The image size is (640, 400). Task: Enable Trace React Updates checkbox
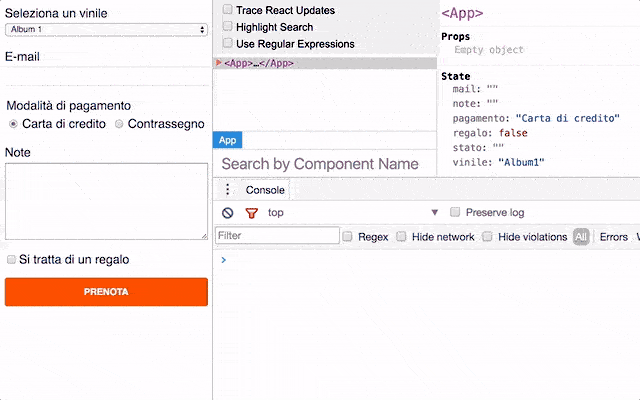coord(227,10)
